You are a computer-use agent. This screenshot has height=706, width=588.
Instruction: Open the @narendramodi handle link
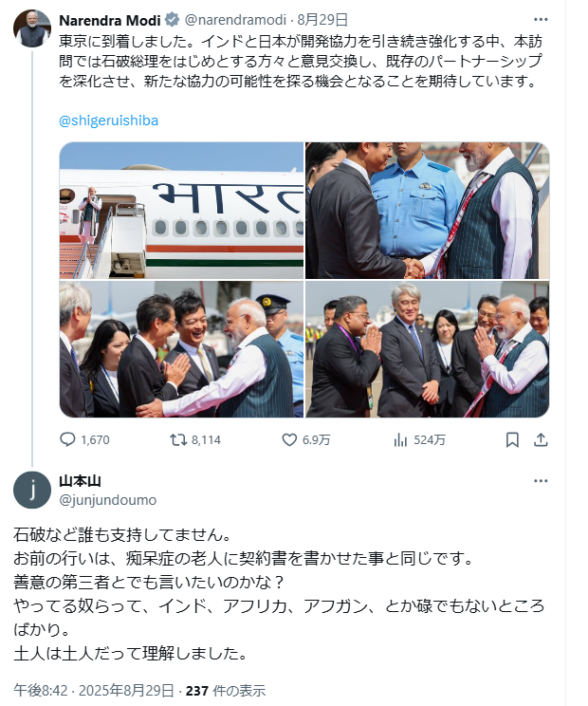[236, 20]
